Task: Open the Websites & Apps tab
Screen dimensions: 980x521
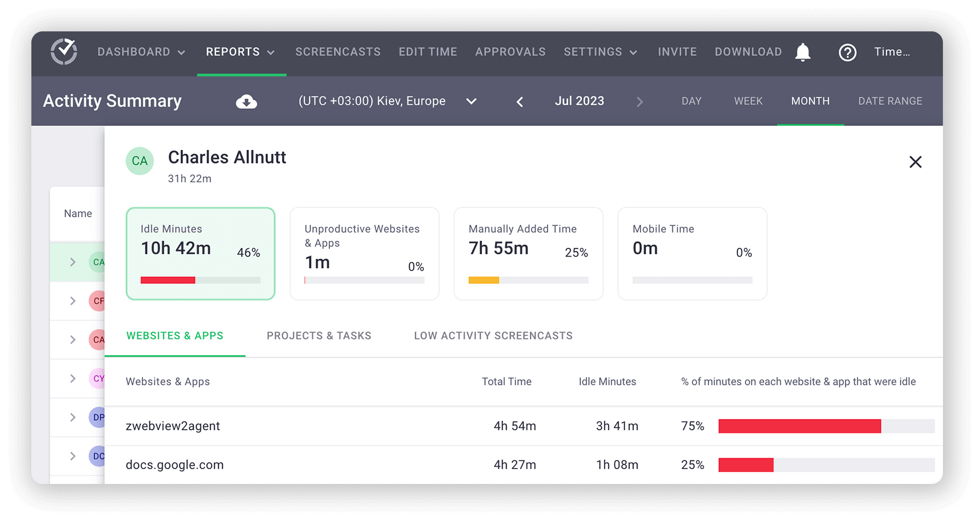Action: click(x=175, y=336)
